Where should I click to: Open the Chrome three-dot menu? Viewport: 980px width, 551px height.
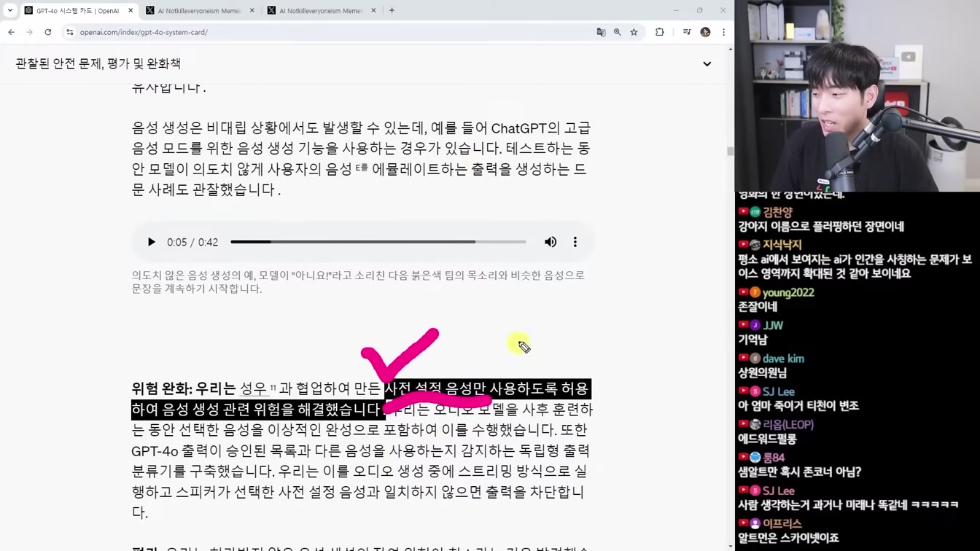(723, 32)
